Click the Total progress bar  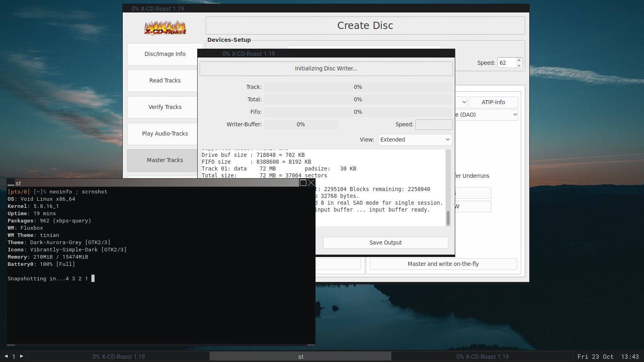click(x=358, y=99)
